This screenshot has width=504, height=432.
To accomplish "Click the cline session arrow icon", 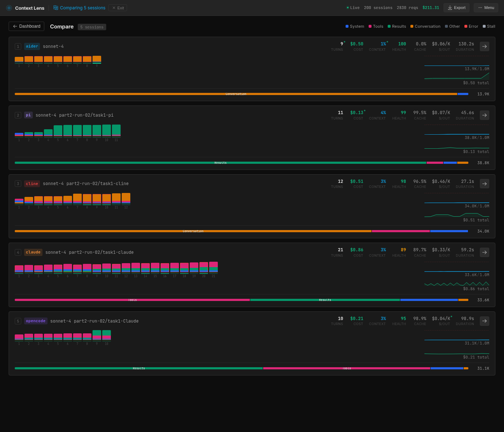I will pos(484,184).
